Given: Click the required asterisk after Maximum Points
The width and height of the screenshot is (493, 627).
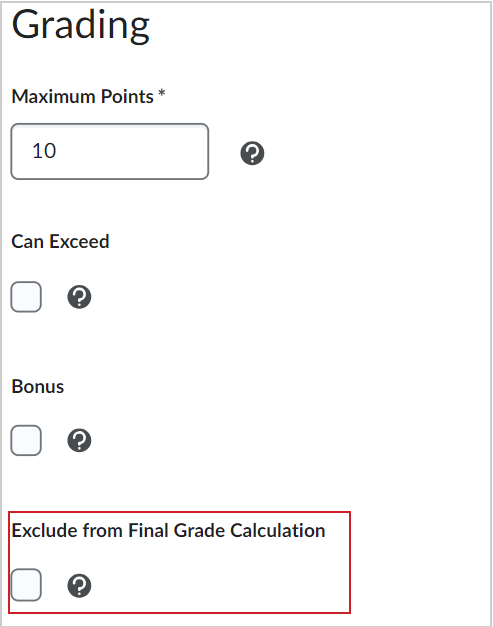Looking at the screenshot, I should point(162,94).
